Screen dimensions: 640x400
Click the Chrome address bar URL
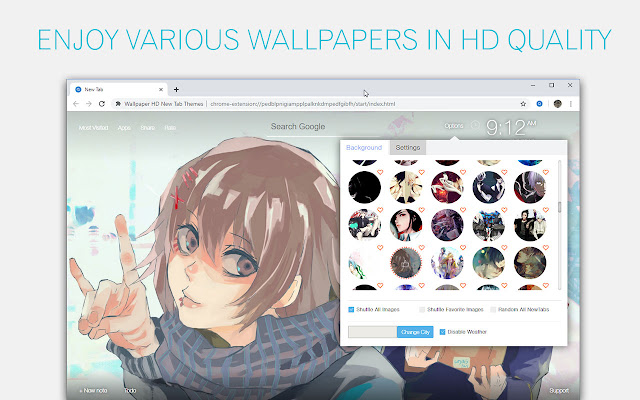coord(303,104)
